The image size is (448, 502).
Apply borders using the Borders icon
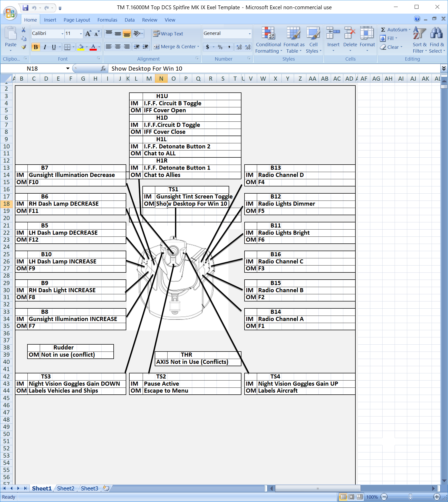coord(67,47)
